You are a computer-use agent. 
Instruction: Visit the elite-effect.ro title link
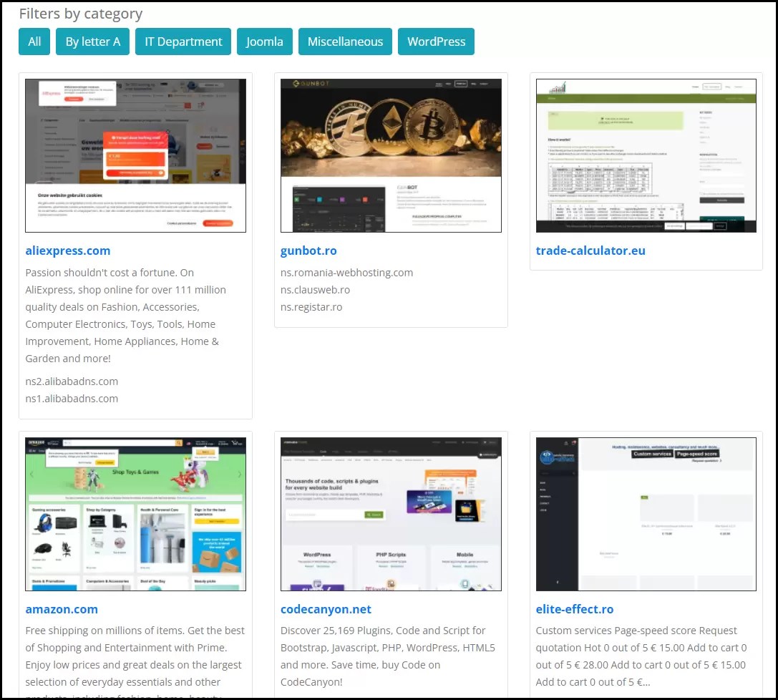point(575,609)
